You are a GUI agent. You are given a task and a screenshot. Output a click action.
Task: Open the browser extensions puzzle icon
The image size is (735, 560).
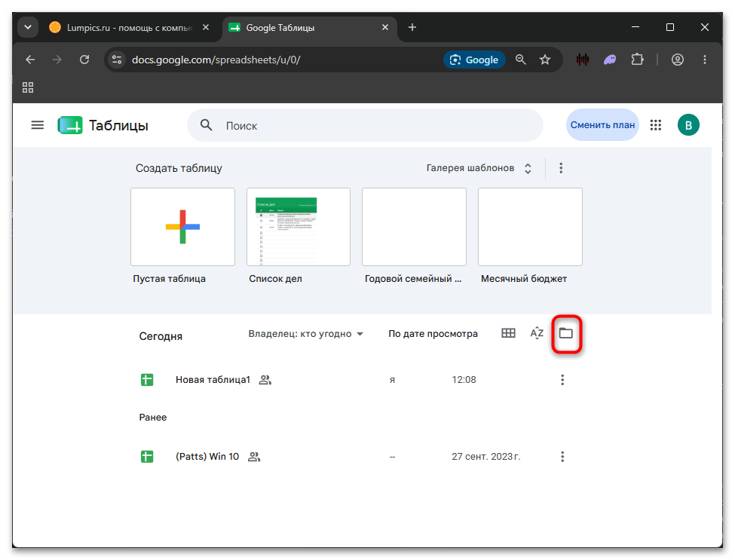point(637,60)
